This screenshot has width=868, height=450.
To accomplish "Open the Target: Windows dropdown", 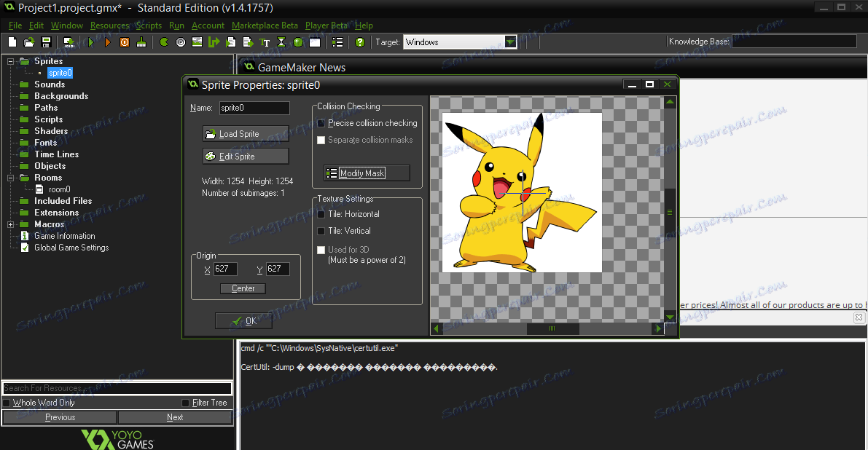I will [x=509, y=42].
